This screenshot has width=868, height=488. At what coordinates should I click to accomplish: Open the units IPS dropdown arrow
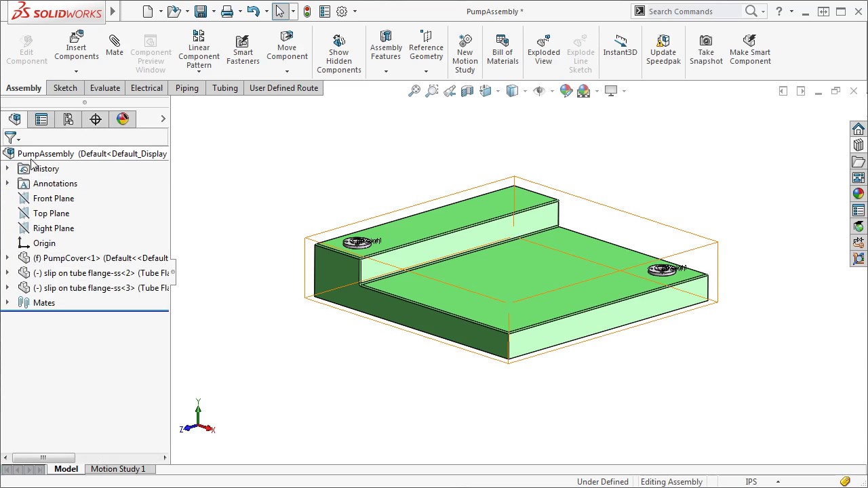(778, 482)
